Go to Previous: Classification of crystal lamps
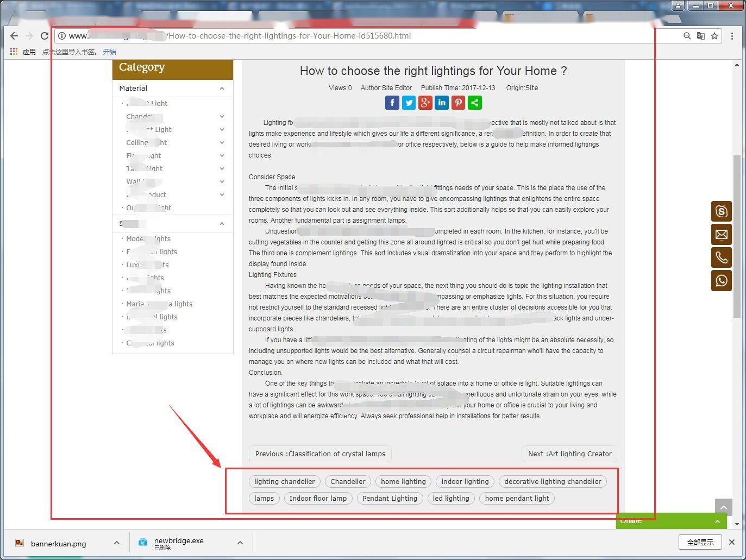 [x=320, y=454]
